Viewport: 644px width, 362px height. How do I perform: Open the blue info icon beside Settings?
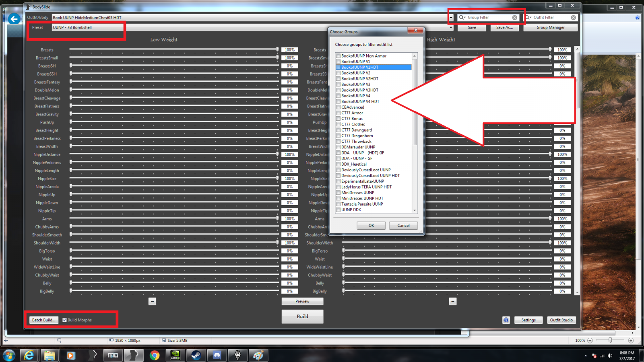coord(506,320)
